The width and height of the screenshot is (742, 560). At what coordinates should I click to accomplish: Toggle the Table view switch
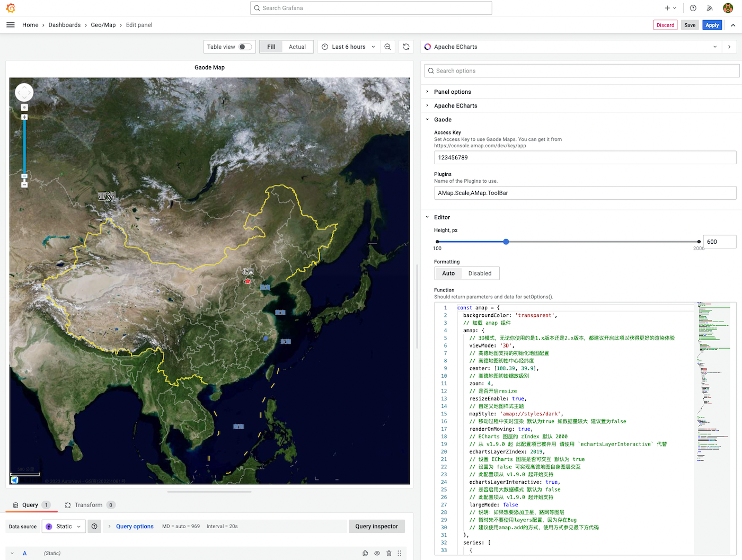click(244, 47)
